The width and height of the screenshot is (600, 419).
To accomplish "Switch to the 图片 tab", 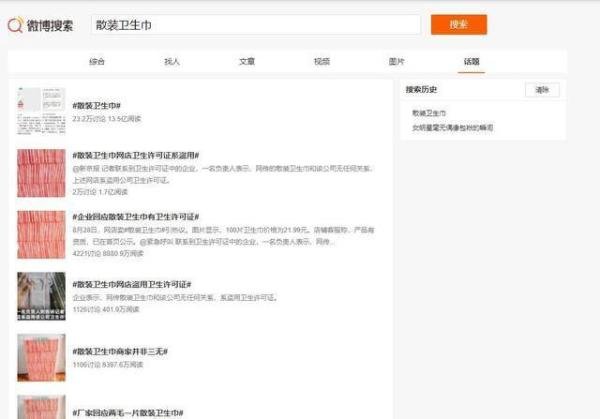I will (x=396, y=61).
